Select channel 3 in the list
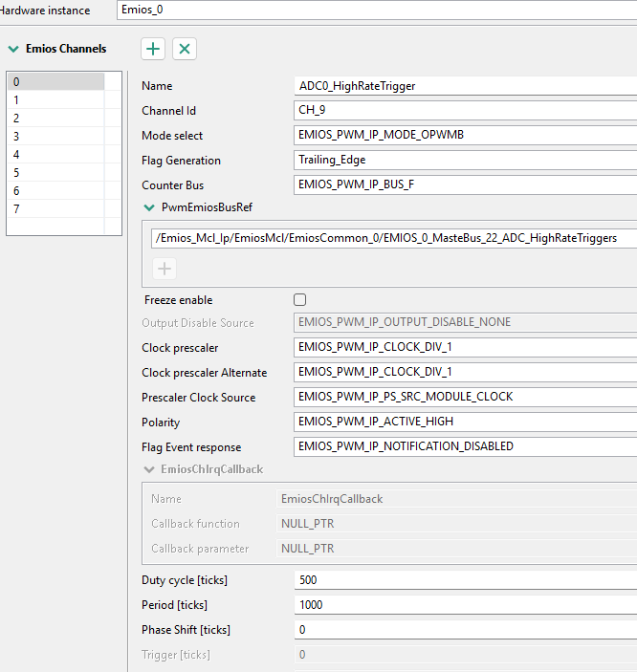 point(55,136)
